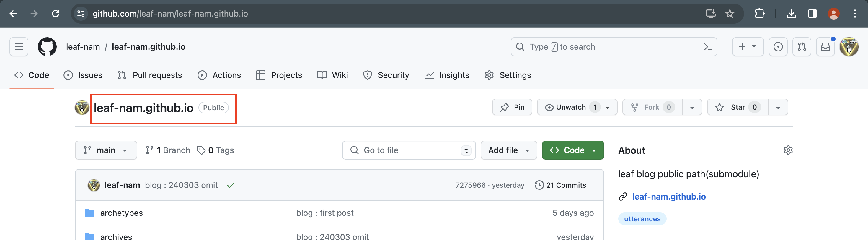
Task: Open Chrome three-dot menu
Action: point(855,14)
